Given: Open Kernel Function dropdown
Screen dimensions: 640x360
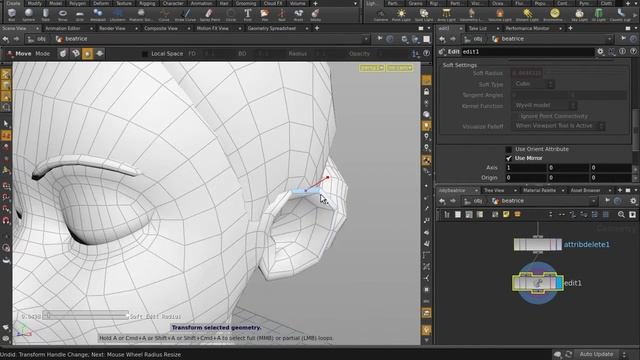Looking at the screenshot, I should click(544, 106).
